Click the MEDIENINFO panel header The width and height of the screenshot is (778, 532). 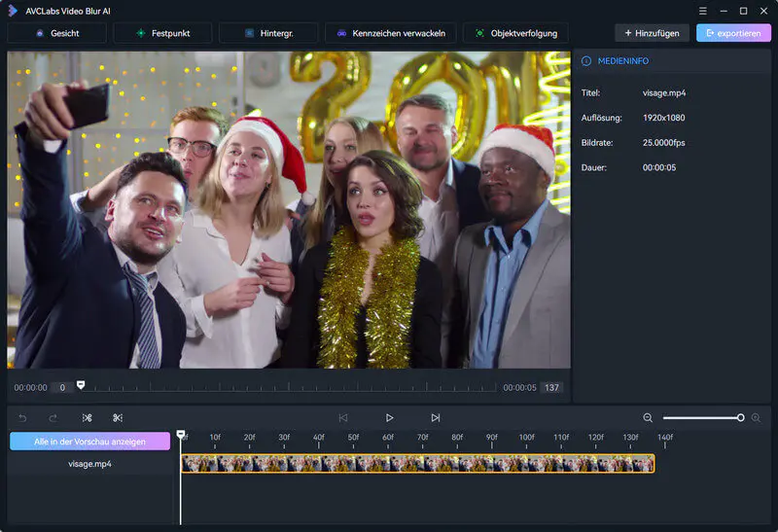tap(672, 61)
